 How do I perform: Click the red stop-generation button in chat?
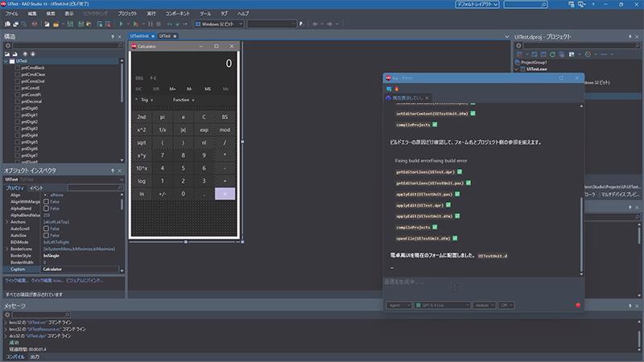coord(578,305)
